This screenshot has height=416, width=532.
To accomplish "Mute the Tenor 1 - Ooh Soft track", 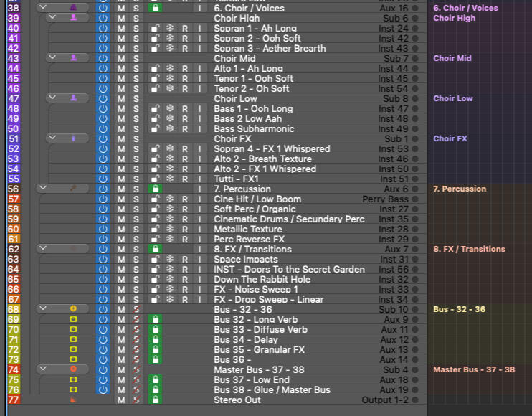I will click(121, 79).
